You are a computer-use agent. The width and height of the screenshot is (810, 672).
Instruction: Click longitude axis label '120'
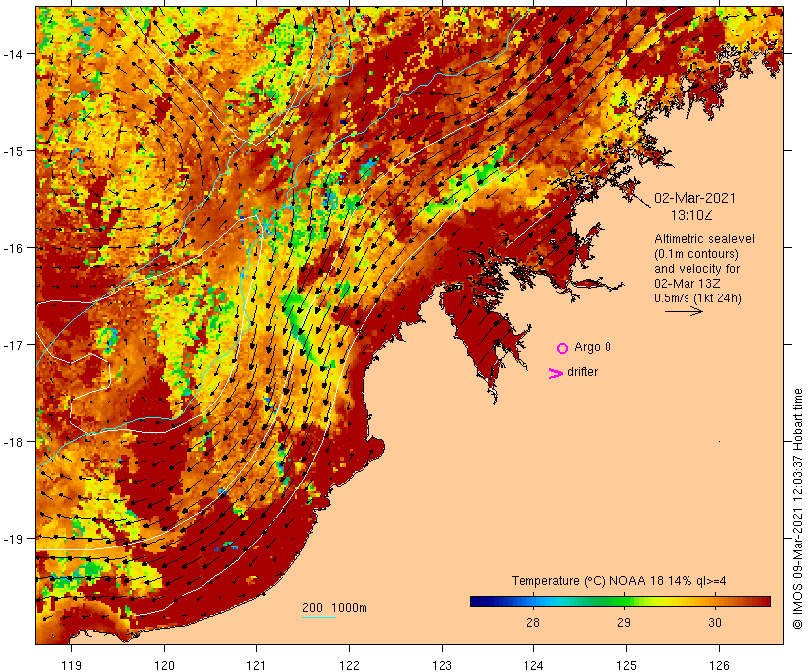(164, 665)
